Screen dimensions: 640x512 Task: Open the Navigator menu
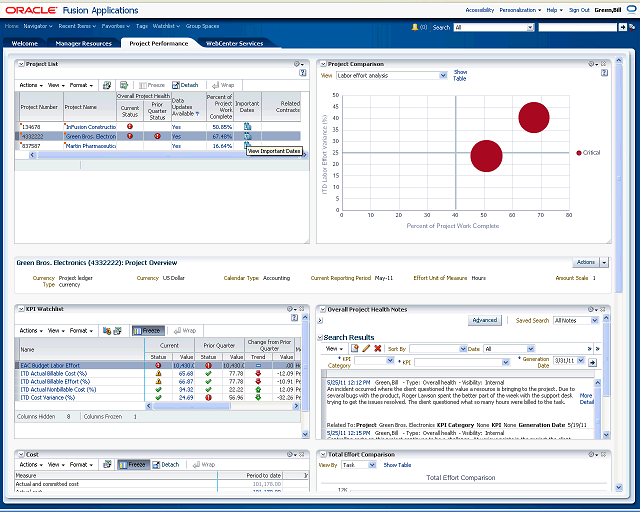click(38, 27)
